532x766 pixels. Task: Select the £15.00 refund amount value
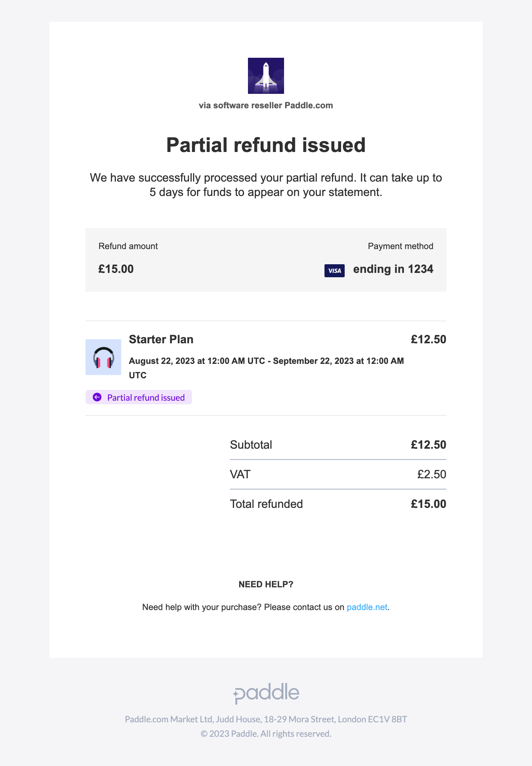[116, 269]
